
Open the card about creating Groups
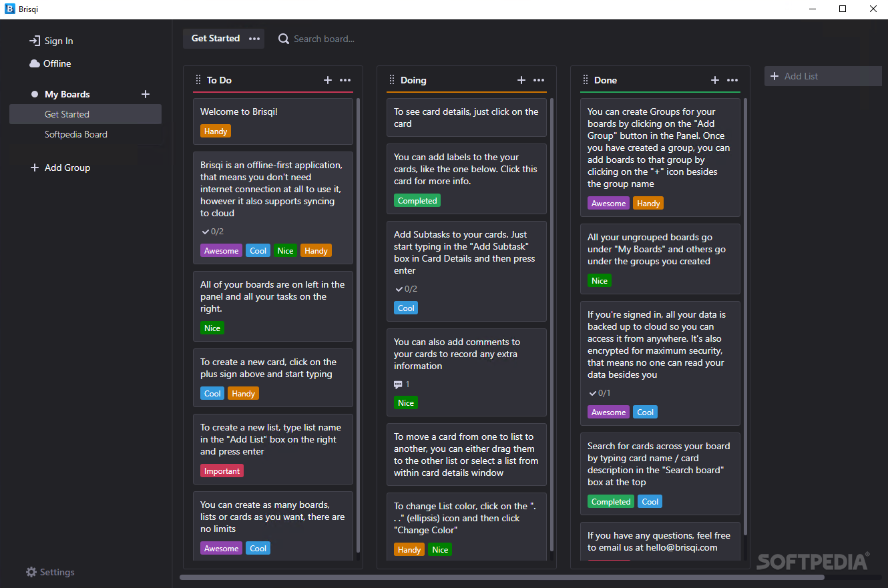coord(660,158)
